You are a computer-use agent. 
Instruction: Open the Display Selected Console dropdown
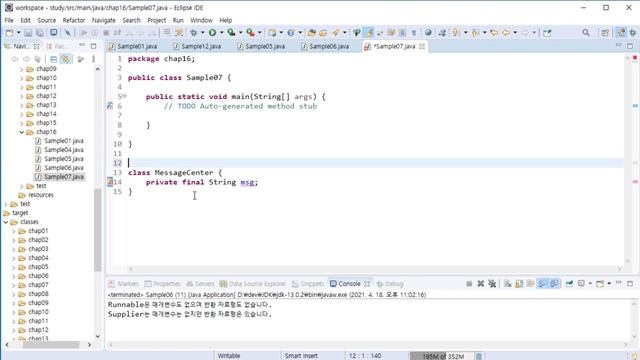[590, 284]
